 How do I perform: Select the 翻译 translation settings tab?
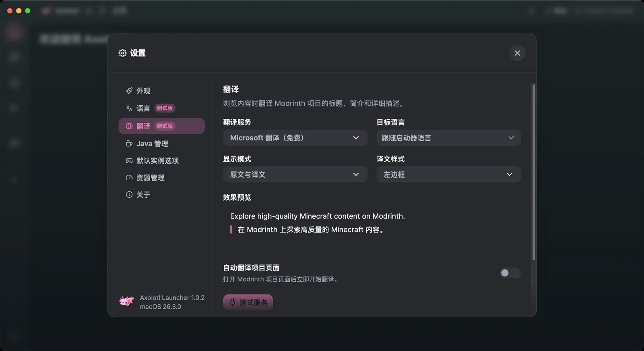pyautogui.click(x=161, y=126)
